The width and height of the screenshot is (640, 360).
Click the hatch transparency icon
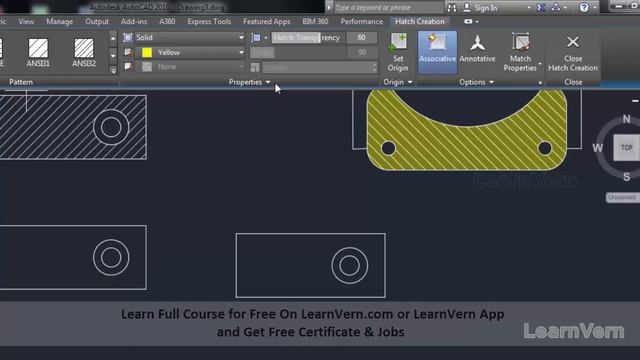pos(256,38)
